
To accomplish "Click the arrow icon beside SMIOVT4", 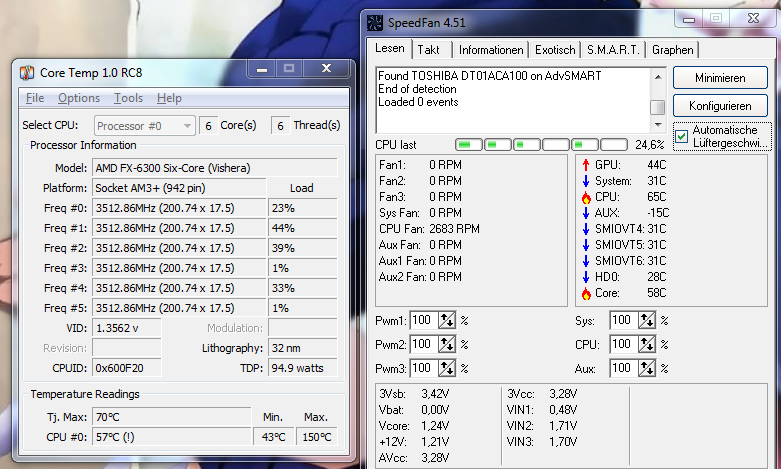I will click(x=586, y=229).
